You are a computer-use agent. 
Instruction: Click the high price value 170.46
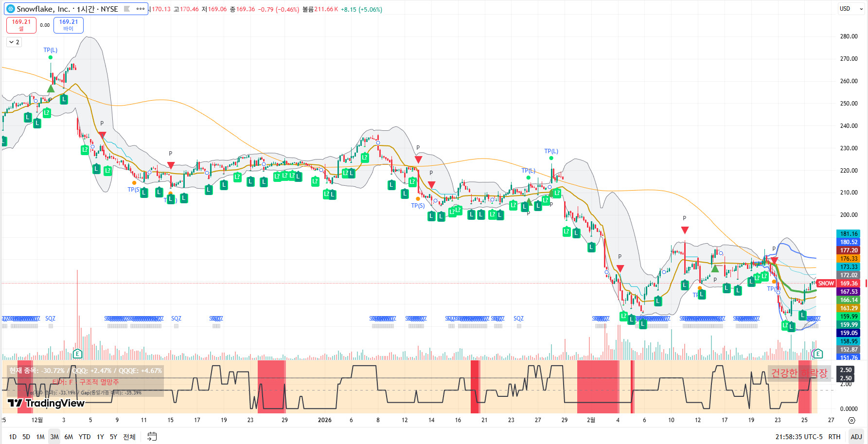pos(189,9)
